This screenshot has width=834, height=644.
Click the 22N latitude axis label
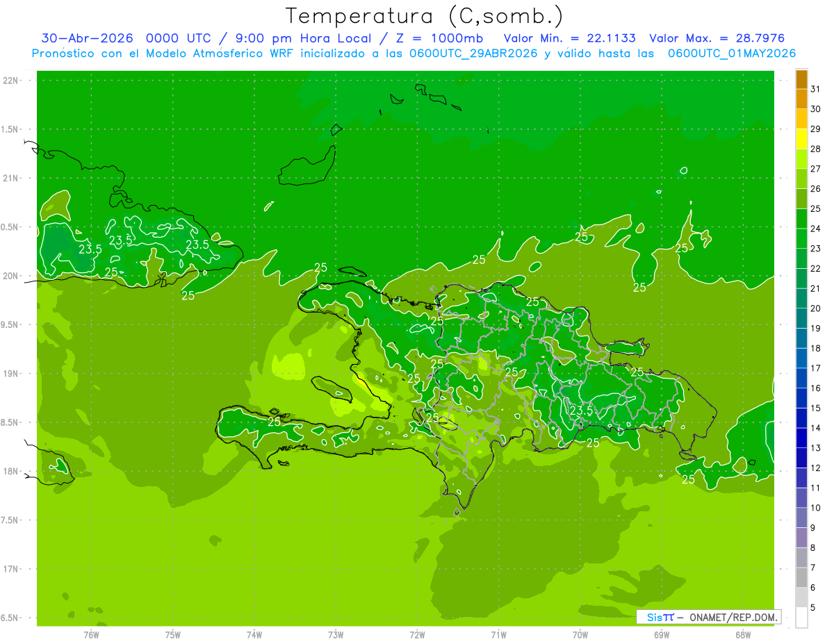click(x=10, y=81)
